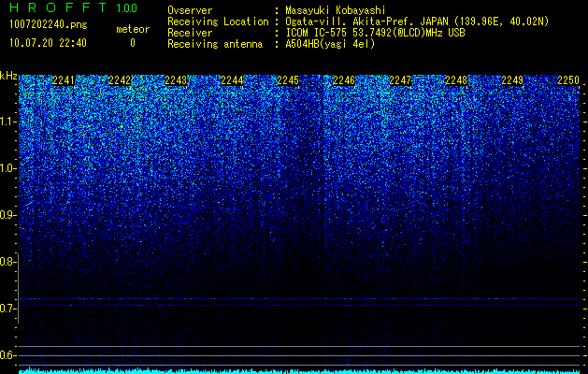Click the ICOM IC-575 receiver text
The width and height of the screenshot is (588, 374).
pyautogui.click(x=375, y=33)
